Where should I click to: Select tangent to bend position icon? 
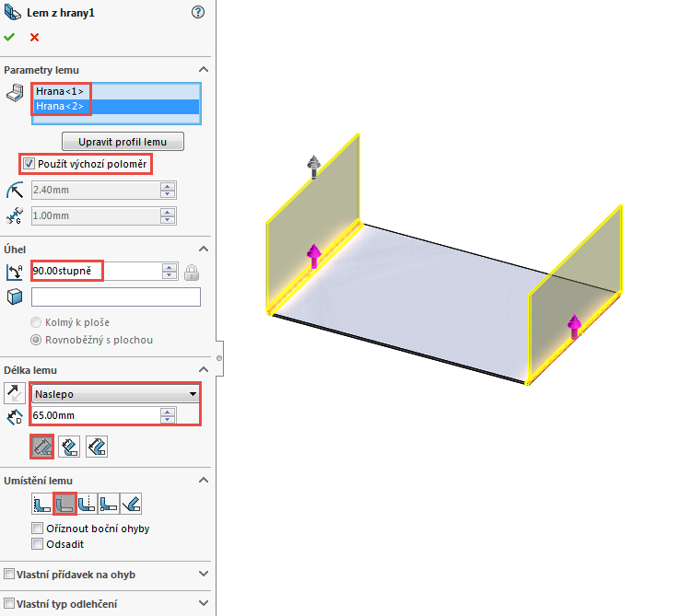click(131, 504)
